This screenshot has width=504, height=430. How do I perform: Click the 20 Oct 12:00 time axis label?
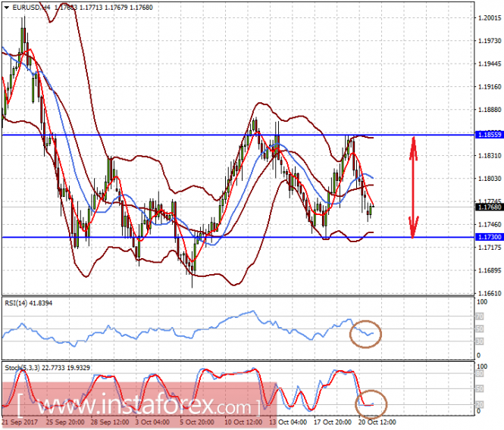point(377,422)
